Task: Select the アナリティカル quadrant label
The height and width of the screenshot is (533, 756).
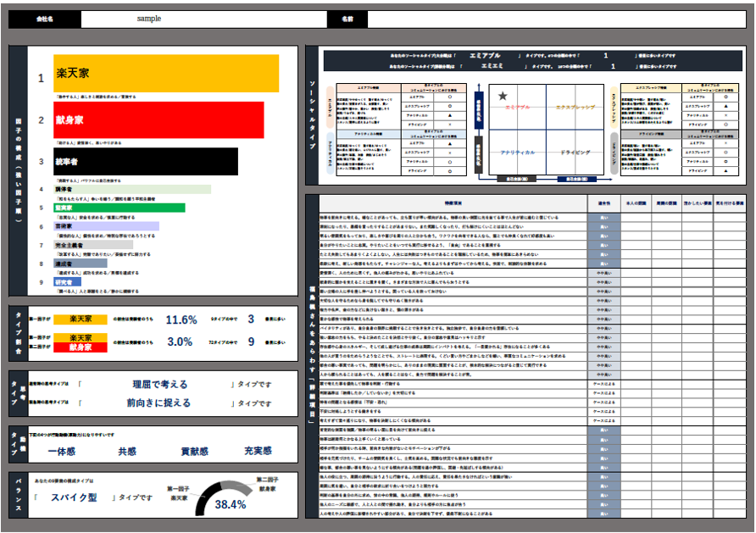Action: click(518, 152)
